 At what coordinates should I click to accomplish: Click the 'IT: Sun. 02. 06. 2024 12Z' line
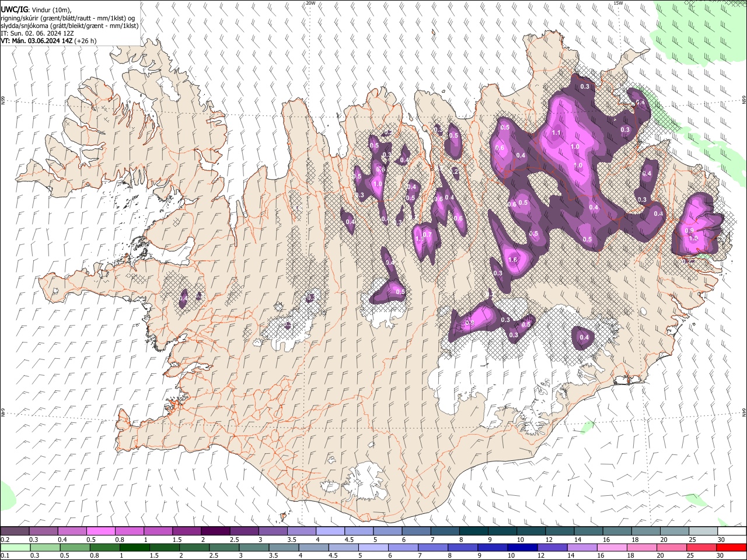point(37,33)
